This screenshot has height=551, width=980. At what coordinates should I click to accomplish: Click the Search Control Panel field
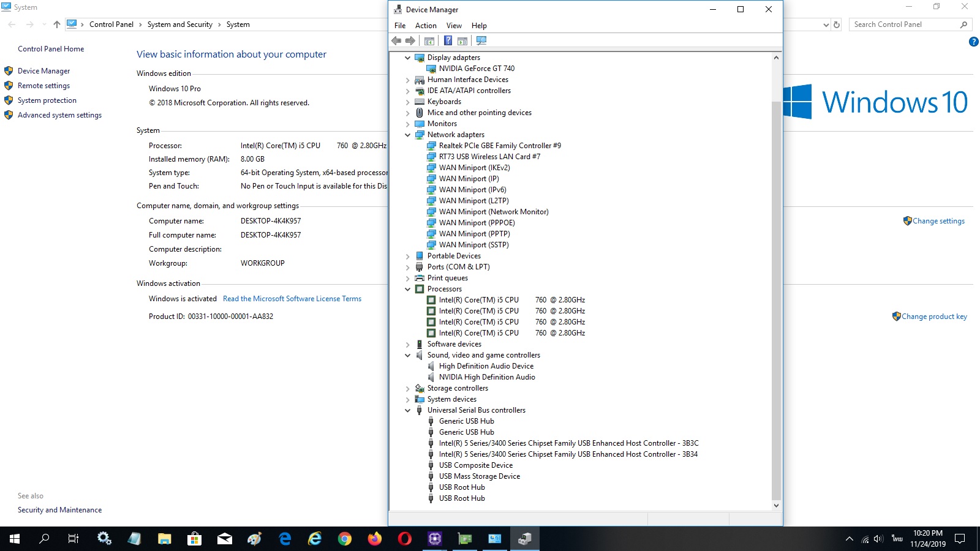click(910, 24)
